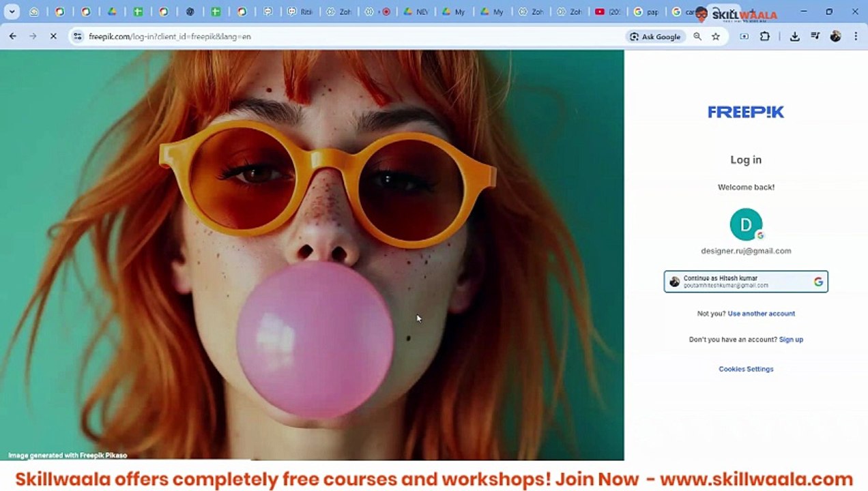
Task: Click the 'Welcome back!' text
Action: click(x=746, y=187)
